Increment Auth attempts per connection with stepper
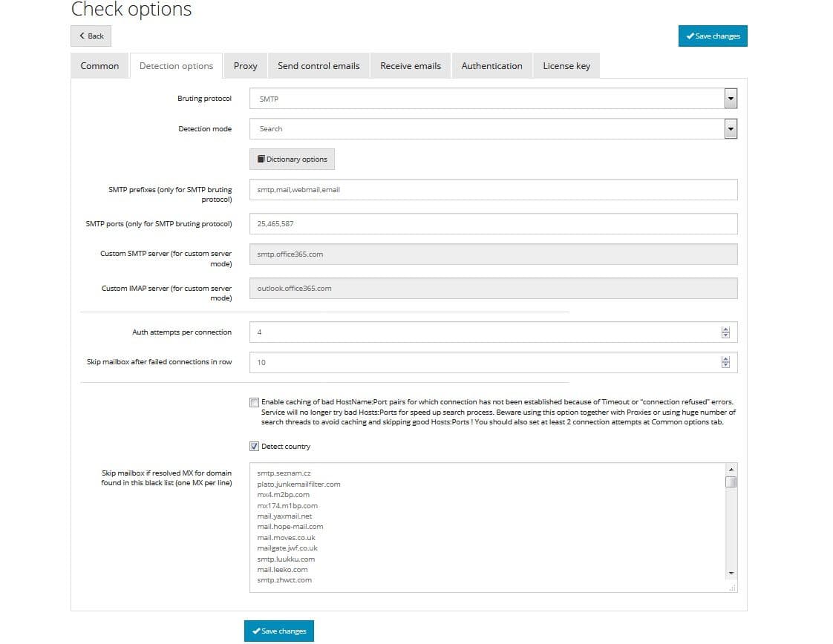The height and width of the screenshot is (644, 833). click(725, 329)
